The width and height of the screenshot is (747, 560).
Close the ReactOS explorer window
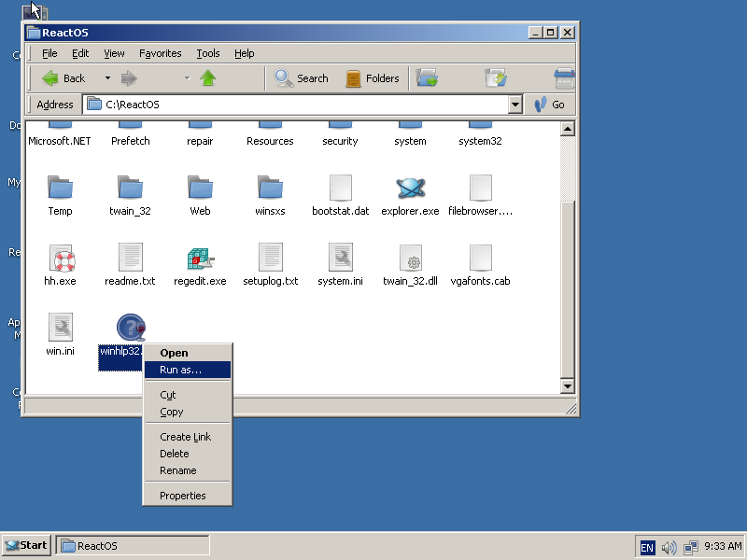568,33
